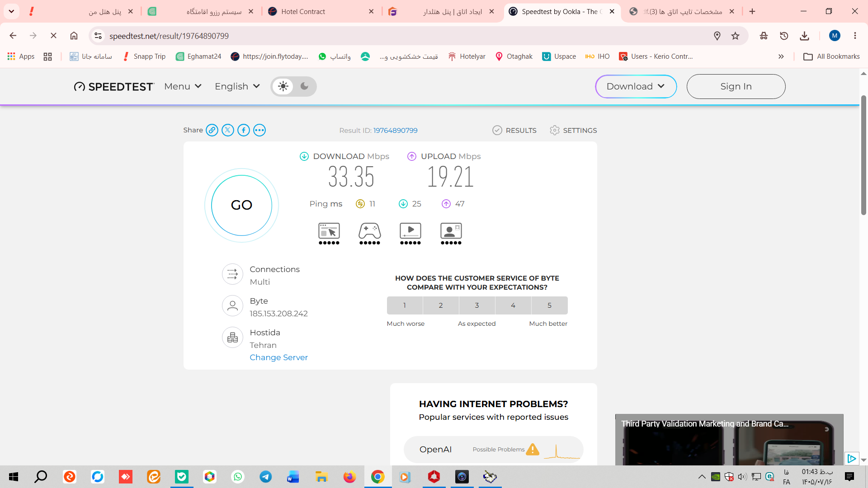Expand the Menu dropdown
Image resolution: width=868 pixels, height=488 pixels.
pos(183,86)
